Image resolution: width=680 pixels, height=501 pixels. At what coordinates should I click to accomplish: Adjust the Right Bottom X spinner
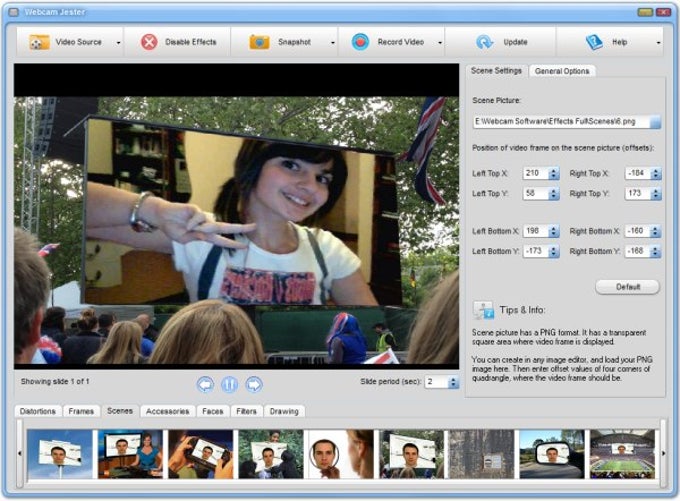656,231
